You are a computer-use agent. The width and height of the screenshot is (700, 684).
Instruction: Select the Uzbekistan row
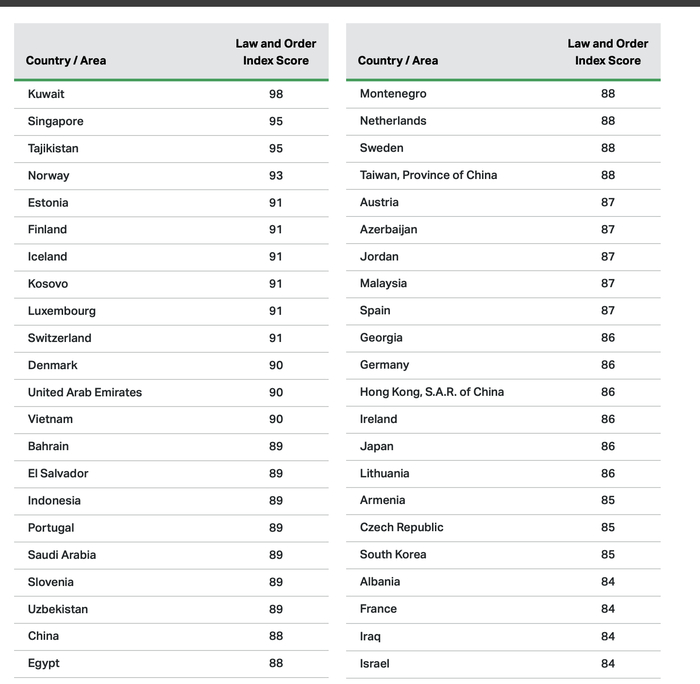58,609
